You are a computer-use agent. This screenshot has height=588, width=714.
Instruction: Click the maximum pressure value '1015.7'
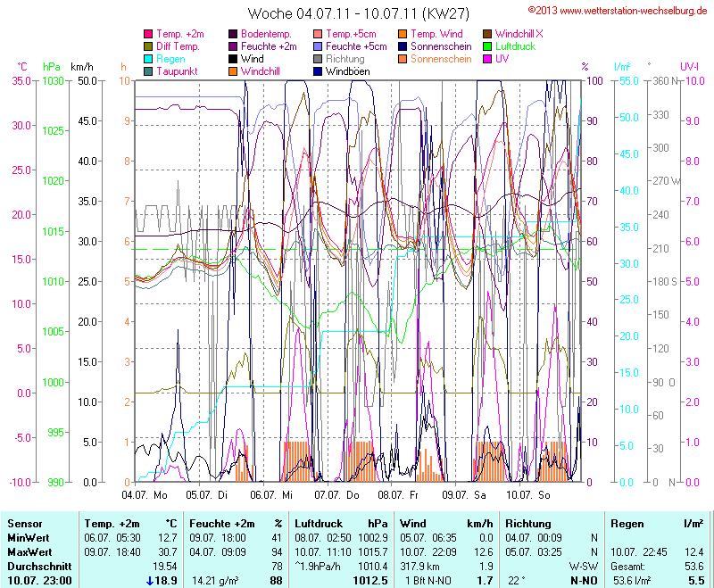click(x=373, y=552)
